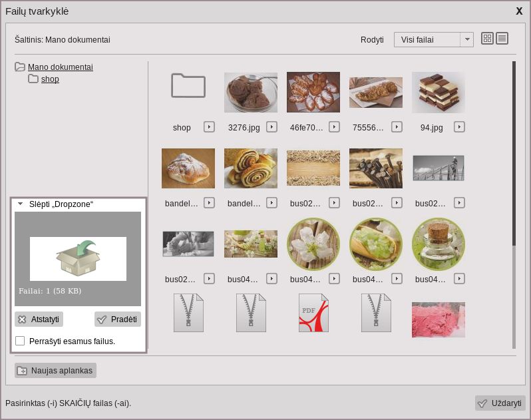
Task: Select 'shop' folder in the tree
Action: click(x=50, y=79)
